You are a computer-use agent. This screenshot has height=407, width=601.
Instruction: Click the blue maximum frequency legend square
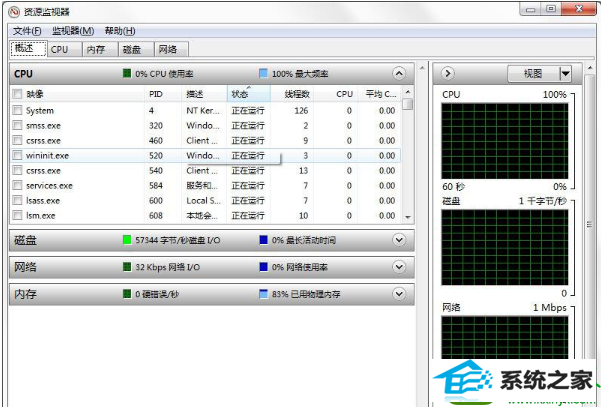coord(263,73)
